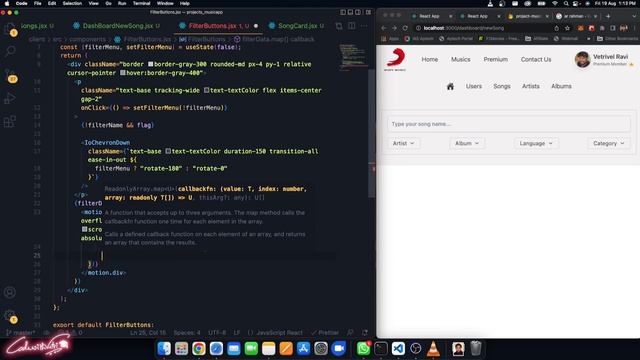Open the Chrome tab search chevron
640x360 pixels.
click(x=633, y=16)
